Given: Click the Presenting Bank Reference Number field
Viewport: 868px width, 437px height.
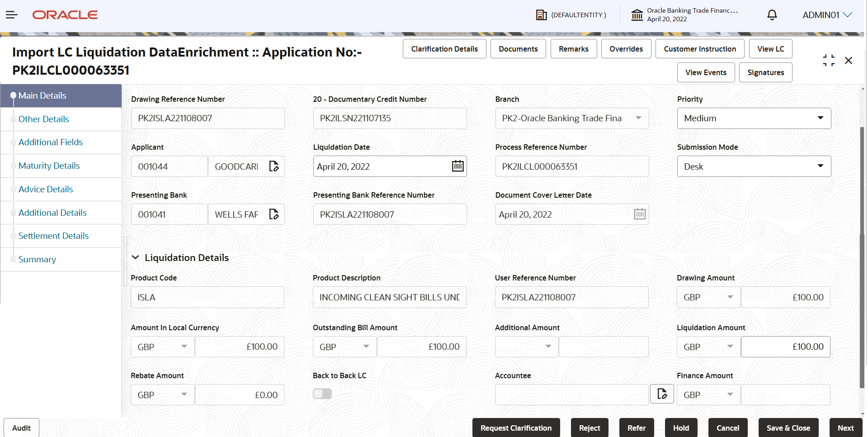Looking at the screenshot, I should pos(390,214).
